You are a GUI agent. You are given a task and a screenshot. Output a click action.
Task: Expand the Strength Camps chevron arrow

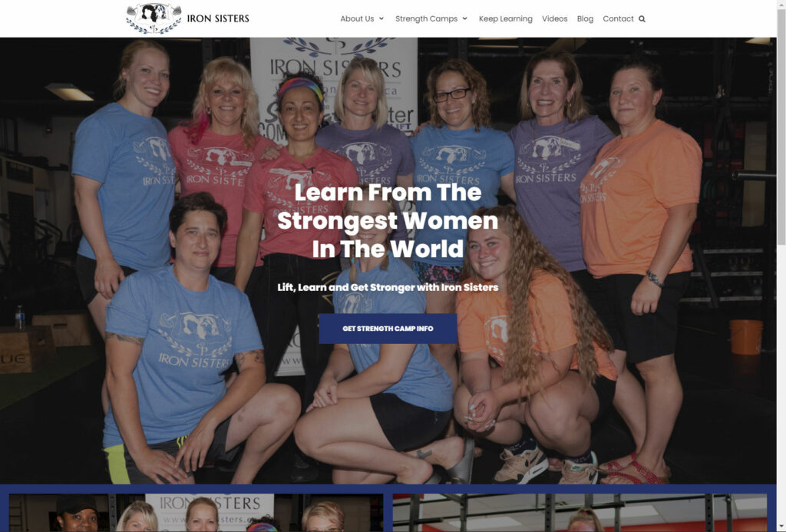click(464, 18)
